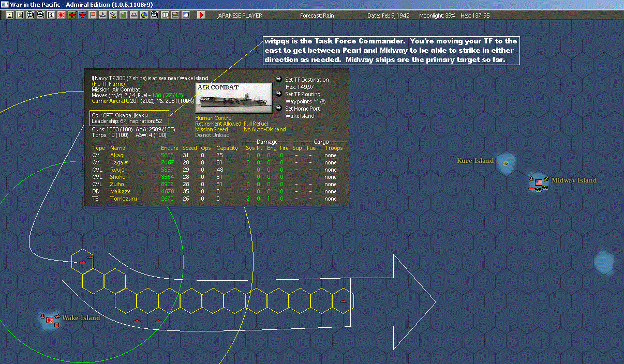Click the Troops column header
624x364 pixels.
click(x=334, y=148)
